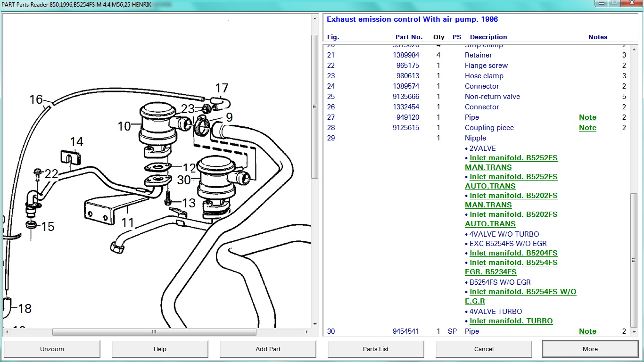The image size is (644, 362).
Task: Click the Add Part button
Action: [268, 349]
